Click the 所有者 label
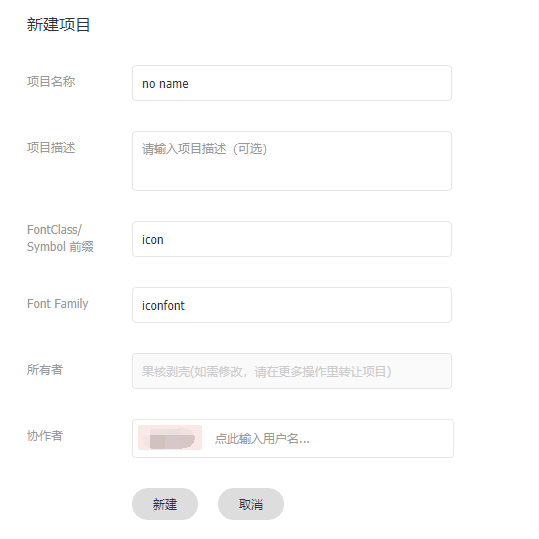 click(x=45, y=370)
